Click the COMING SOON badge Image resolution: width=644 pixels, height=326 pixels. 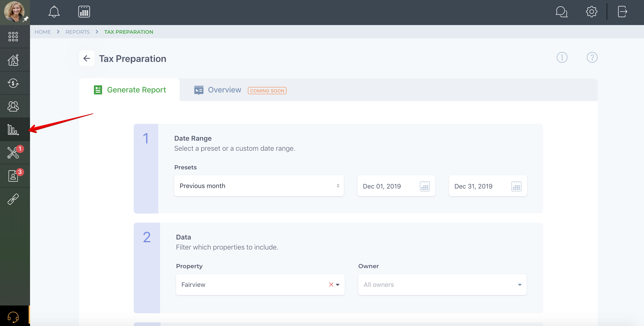tap(267, 91)
